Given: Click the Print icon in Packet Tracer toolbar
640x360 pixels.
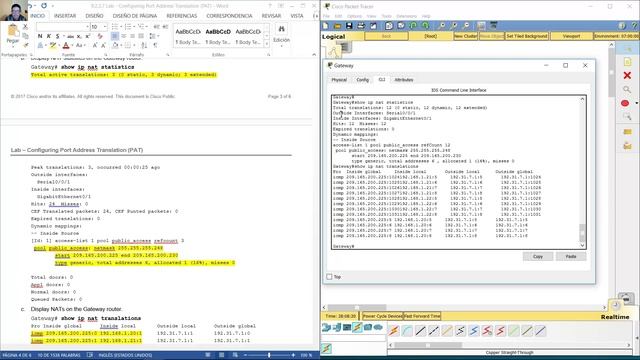Looking at the screenshot, I should [361, 26].
